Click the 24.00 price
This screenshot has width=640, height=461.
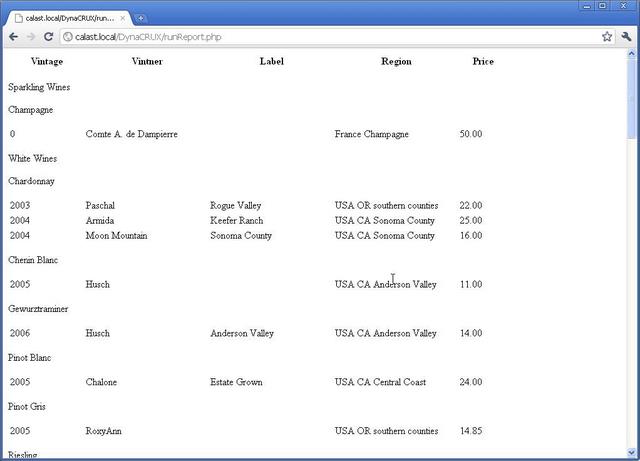tap(471, 382)
